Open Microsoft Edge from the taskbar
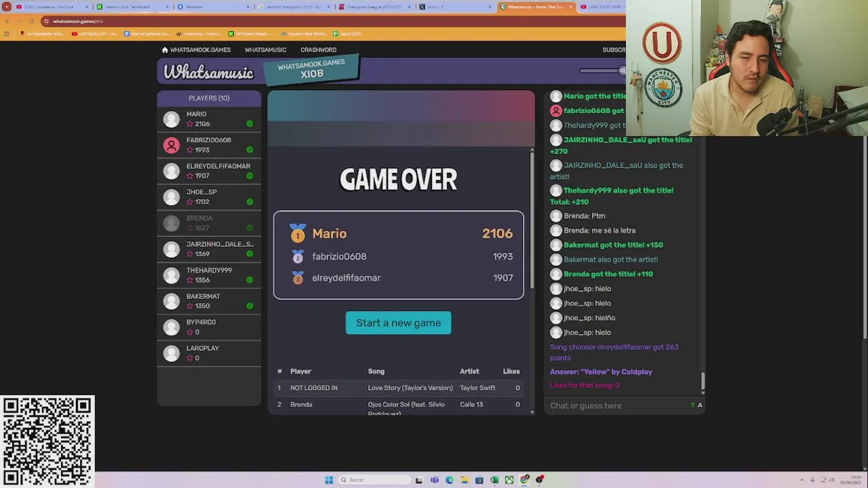Viewport: 868px width, 488px height. (450, 480)
